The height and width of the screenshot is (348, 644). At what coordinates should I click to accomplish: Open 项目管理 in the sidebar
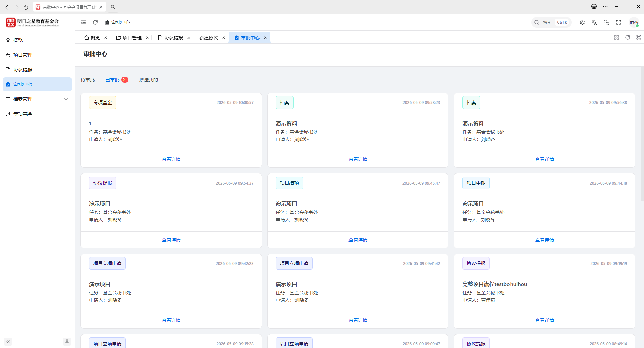tap(37, 55)
